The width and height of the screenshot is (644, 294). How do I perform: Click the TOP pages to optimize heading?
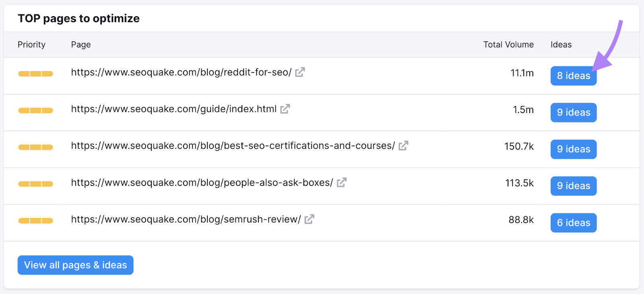(x=79, y=19)
